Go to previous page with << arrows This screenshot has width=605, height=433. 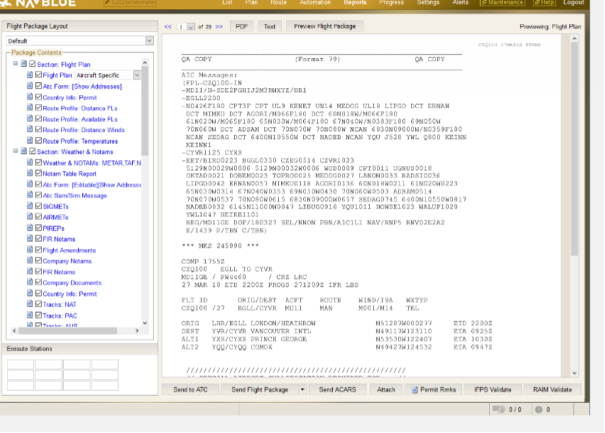[x=168, y=27]
